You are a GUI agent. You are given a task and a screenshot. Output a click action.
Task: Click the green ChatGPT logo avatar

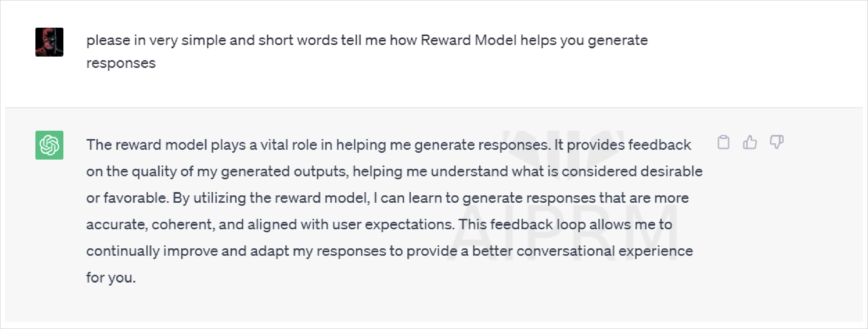pyautogui.click(x=49, y=145)
